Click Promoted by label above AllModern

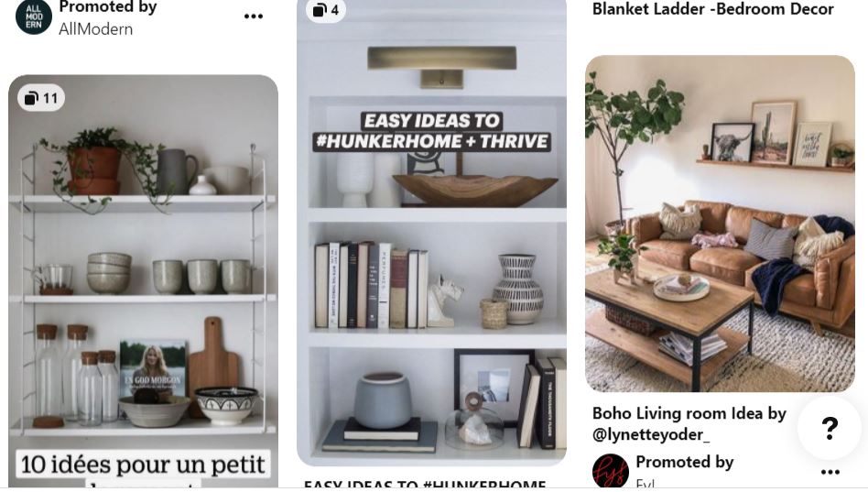pos(108,7)
